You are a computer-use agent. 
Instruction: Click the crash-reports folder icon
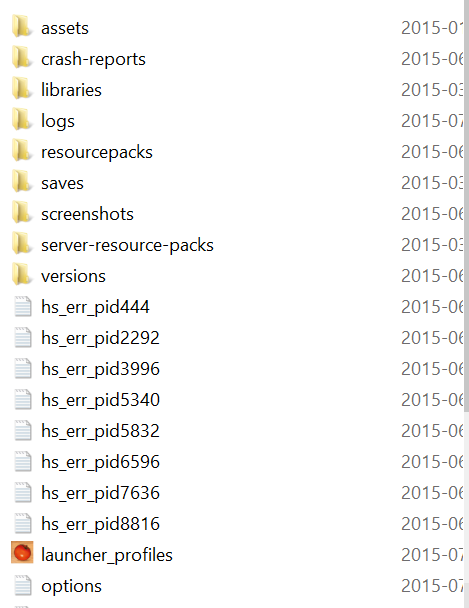(x=22, y=57)
